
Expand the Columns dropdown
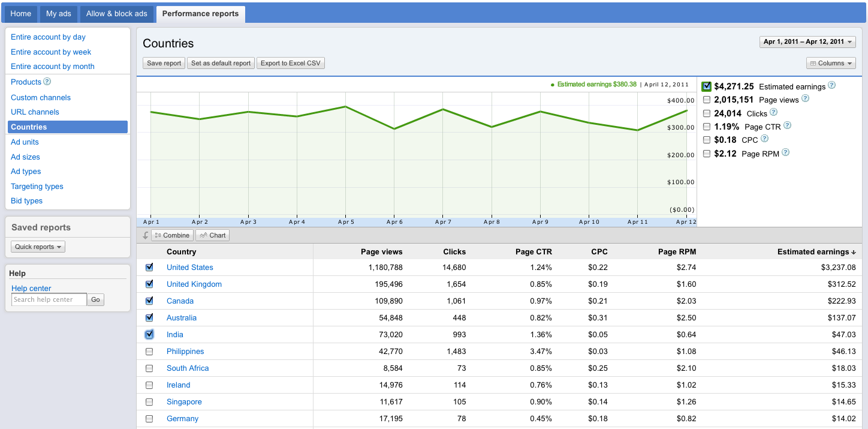831,63
